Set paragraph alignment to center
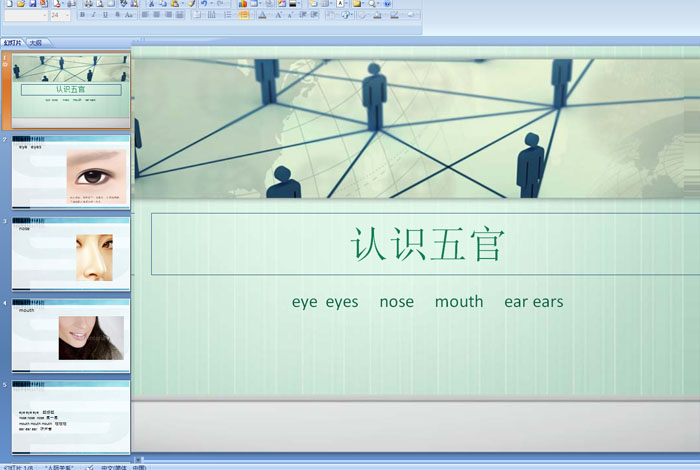 click(x=157, y=15)
